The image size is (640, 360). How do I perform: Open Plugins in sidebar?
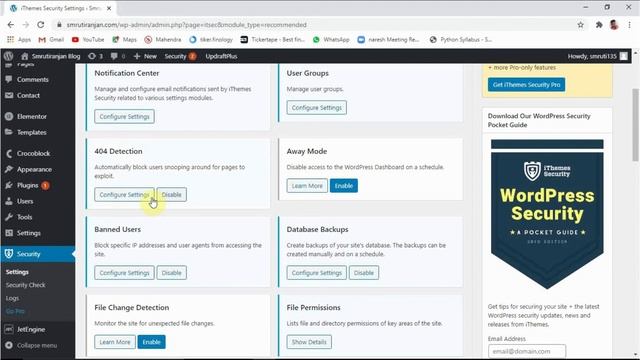click(27, 185)
